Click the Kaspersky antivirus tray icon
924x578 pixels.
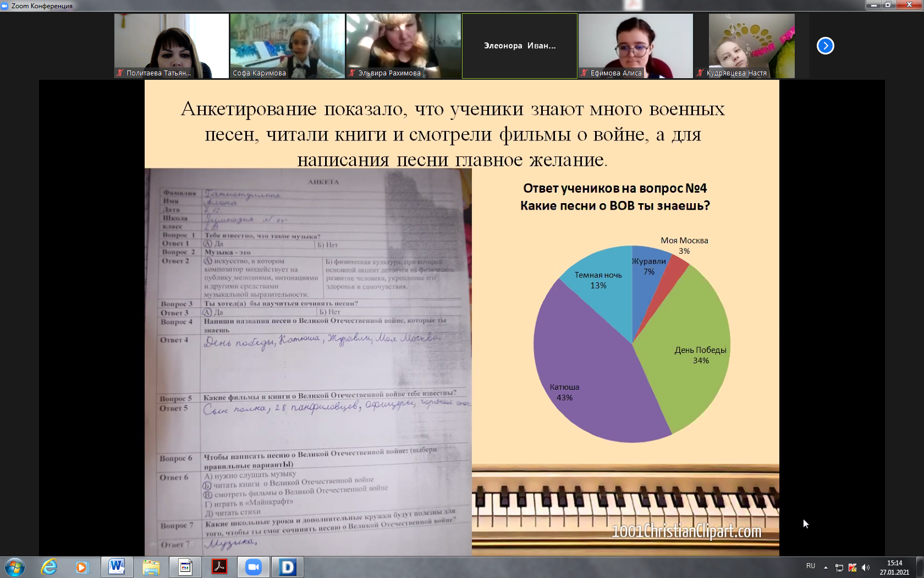pos(853,568)
